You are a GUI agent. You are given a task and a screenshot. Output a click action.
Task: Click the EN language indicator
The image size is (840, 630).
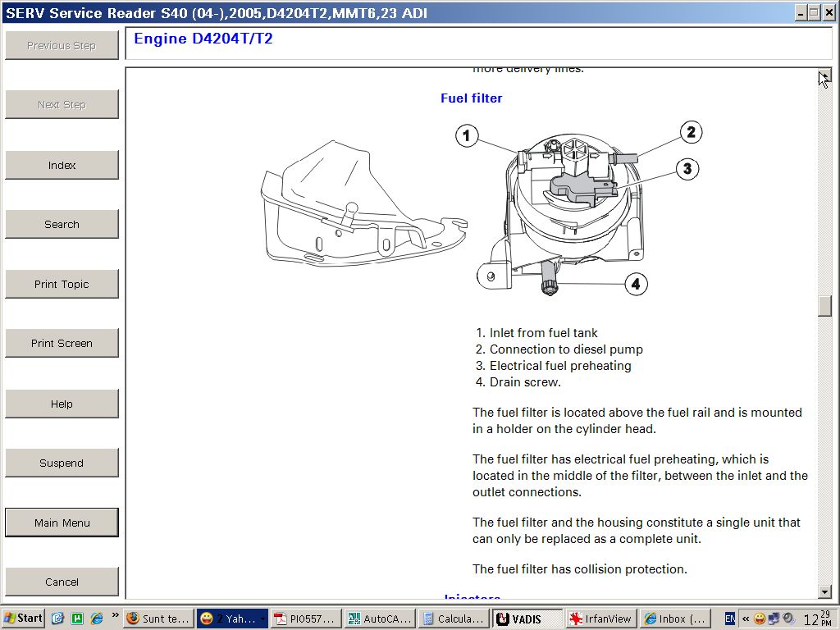point(729,619)
